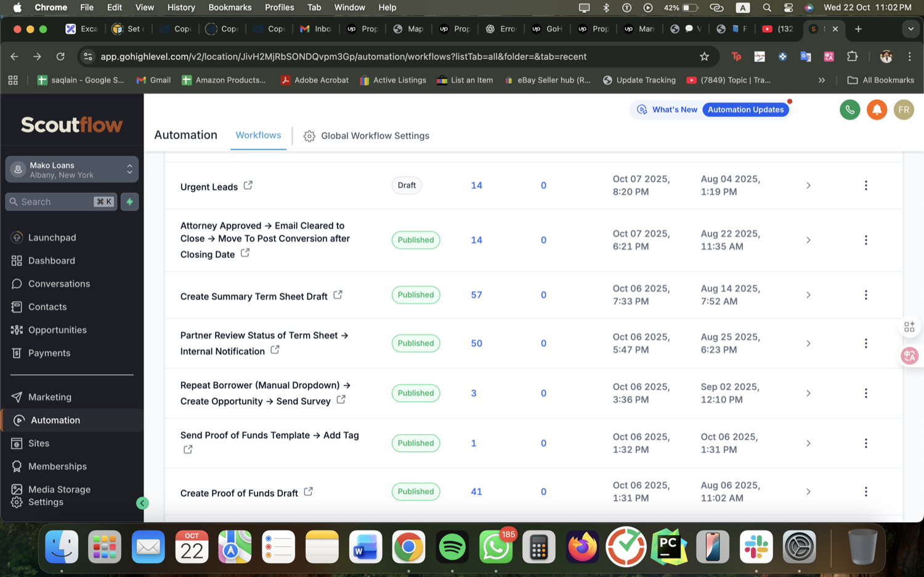Open Urgent Leads three-dot menu
The width and height of the screenshot is (924, 577).
click(x=865, y=185)
